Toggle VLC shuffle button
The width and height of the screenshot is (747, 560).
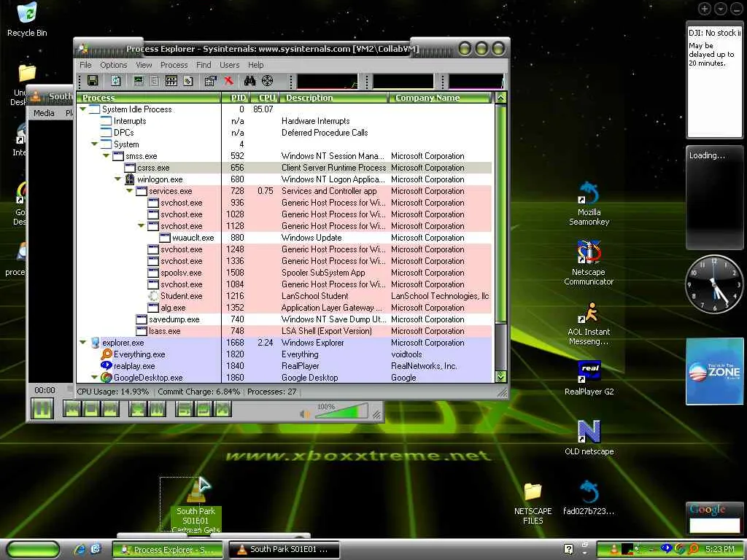[x=222, y=408]
